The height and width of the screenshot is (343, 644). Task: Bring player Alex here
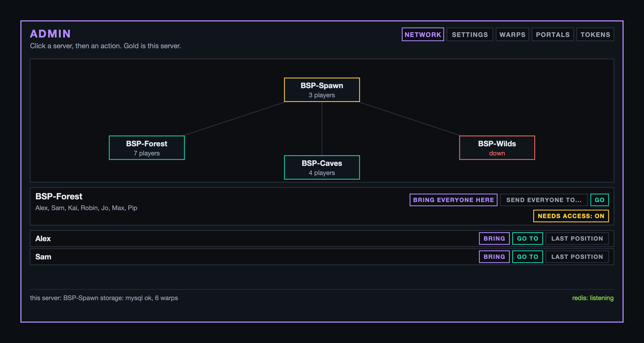pos(494,238)
